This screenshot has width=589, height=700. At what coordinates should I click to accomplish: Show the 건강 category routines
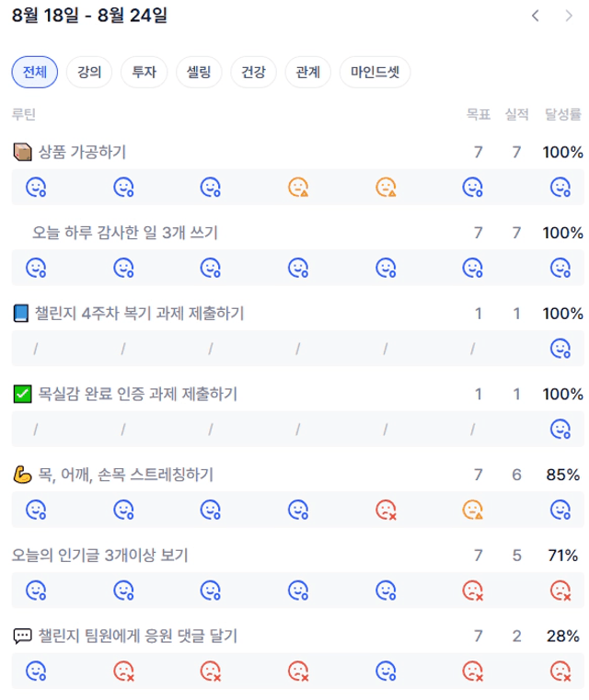[x=253, y=72]
